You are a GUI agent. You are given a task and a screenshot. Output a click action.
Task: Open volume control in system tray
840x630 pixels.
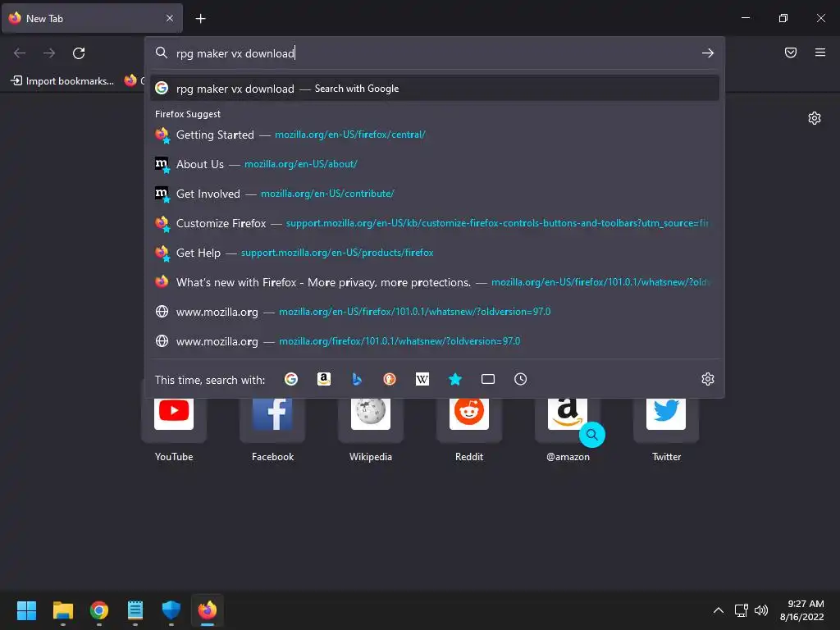pyautogui.click(x=761, y=610)
